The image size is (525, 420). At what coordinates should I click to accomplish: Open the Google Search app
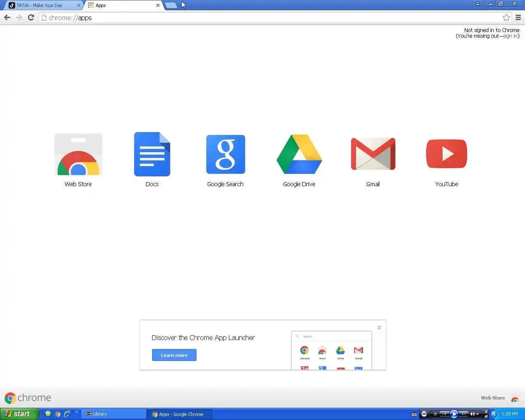coord(225,160)
